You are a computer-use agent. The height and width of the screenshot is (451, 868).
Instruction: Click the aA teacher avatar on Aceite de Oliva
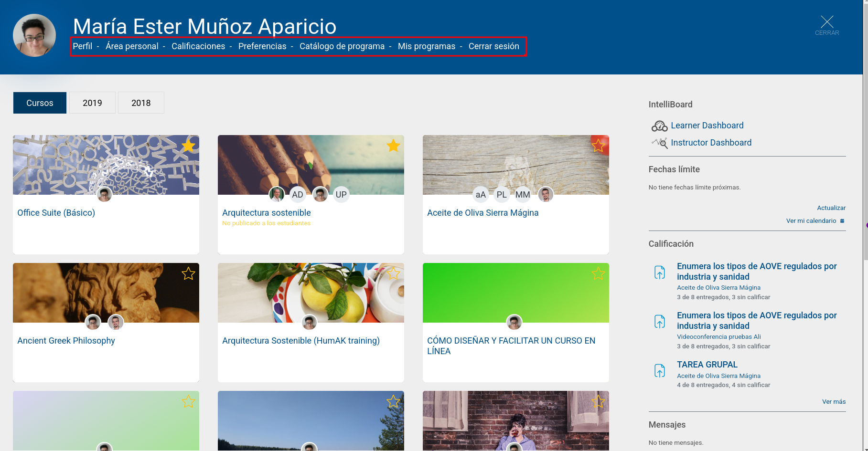pos(481,195)
